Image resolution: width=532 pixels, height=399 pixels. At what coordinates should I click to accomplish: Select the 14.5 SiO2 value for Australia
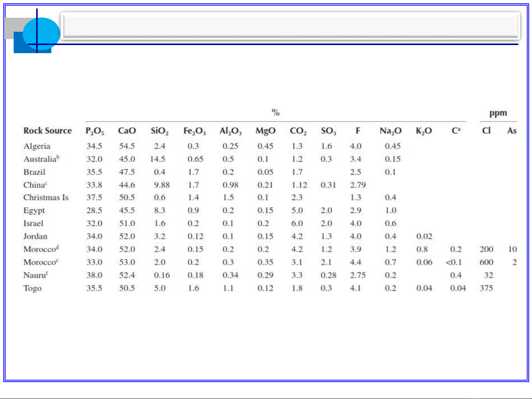pos(158,159)
